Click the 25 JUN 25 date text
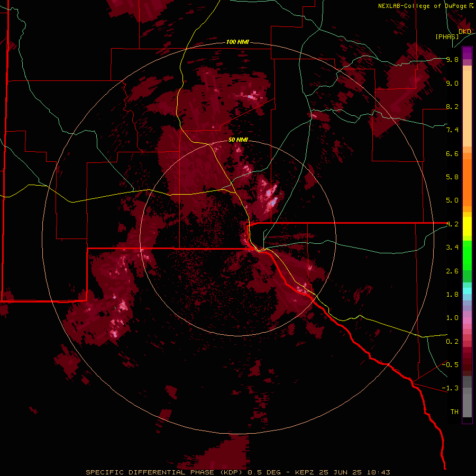The image size is (476, 476). (341, 472)
